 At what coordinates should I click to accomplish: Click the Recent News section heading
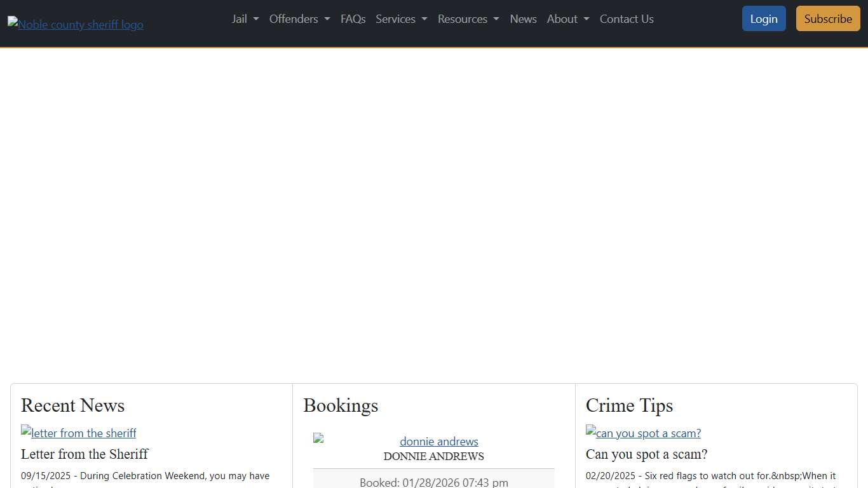point(73,405)
